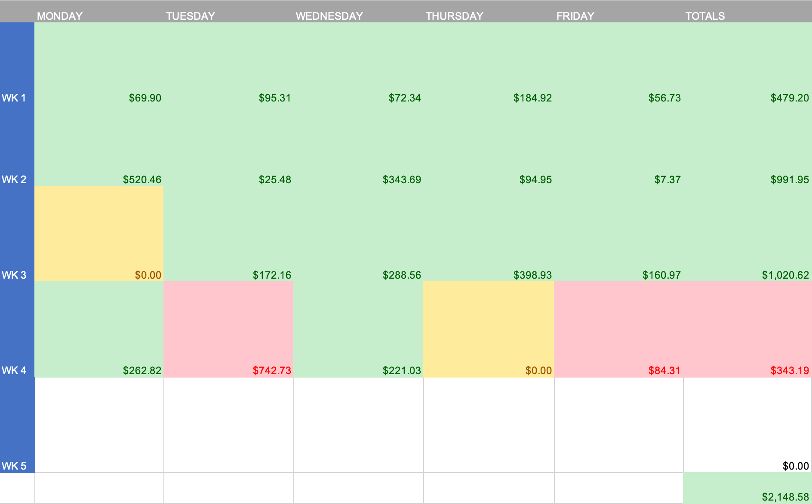The image size is (812, 504).
Task: Select the $184.92 Thursday cell
Action: 532,98
